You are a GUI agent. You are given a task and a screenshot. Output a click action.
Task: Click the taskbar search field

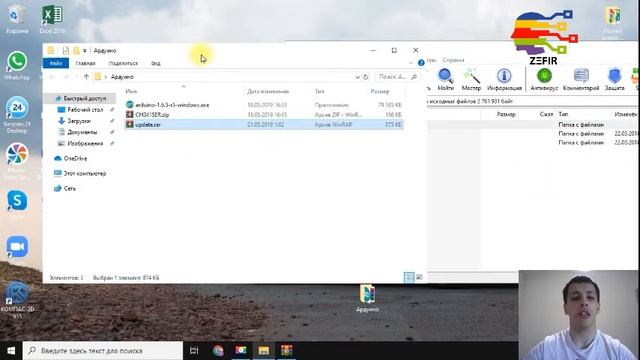pyautogui.click(x=103, y=351)
